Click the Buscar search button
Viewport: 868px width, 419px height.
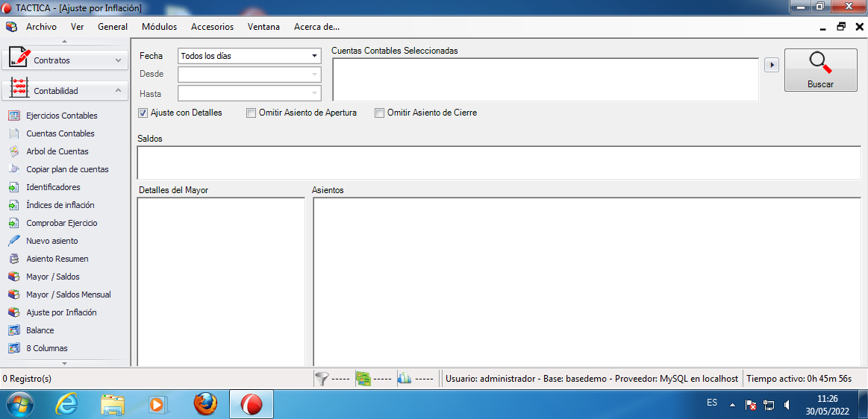pyautogui.click(x=820, y=70)
